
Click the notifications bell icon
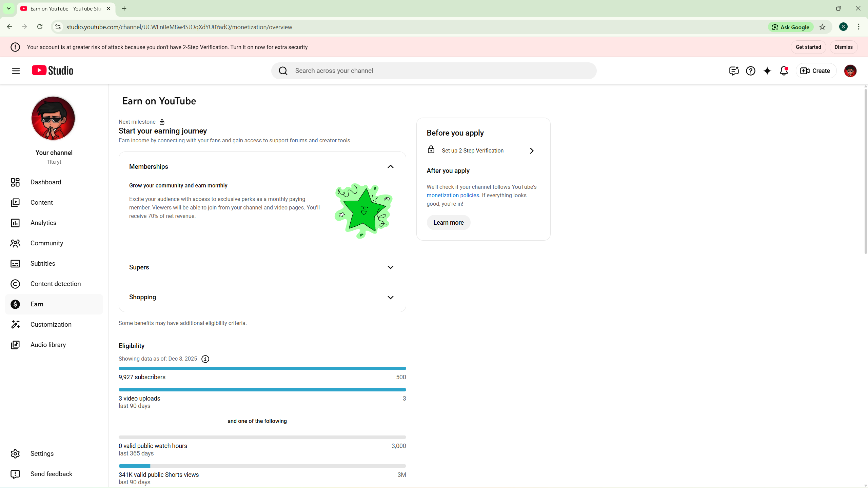tap(784, 71)
